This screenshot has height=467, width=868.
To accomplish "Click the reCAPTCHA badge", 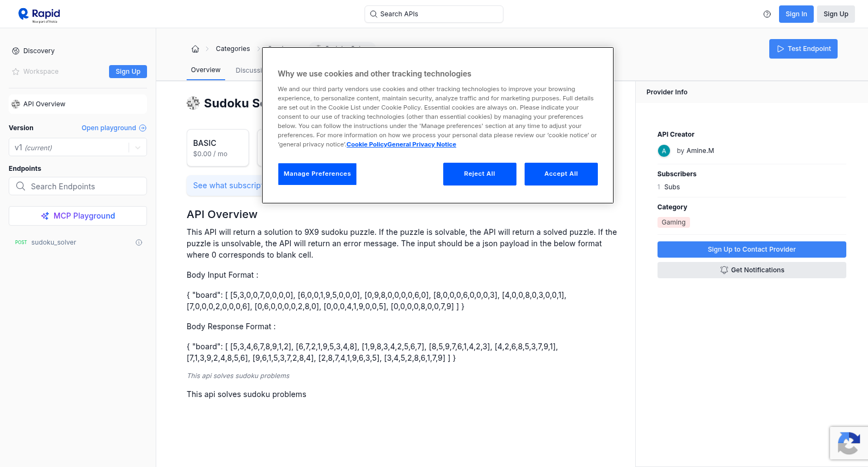I will pos(849,443).
